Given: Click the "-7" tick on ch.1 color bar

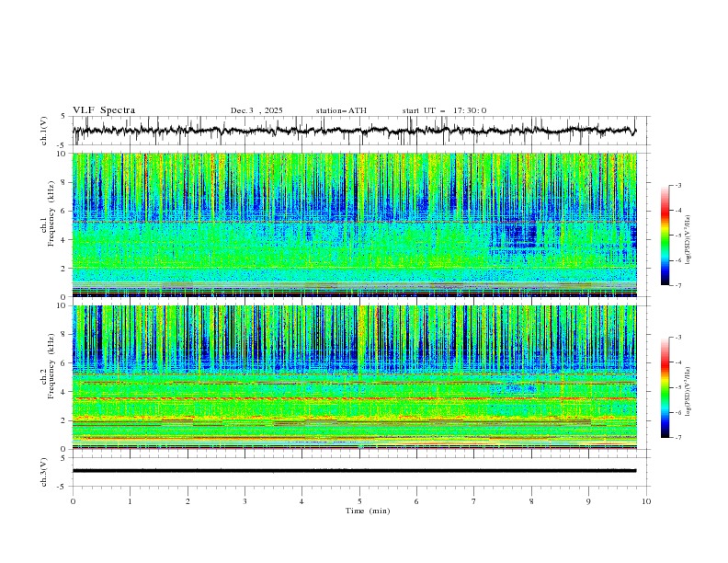Looking at the screenshot, I should (x=677, y=286).
